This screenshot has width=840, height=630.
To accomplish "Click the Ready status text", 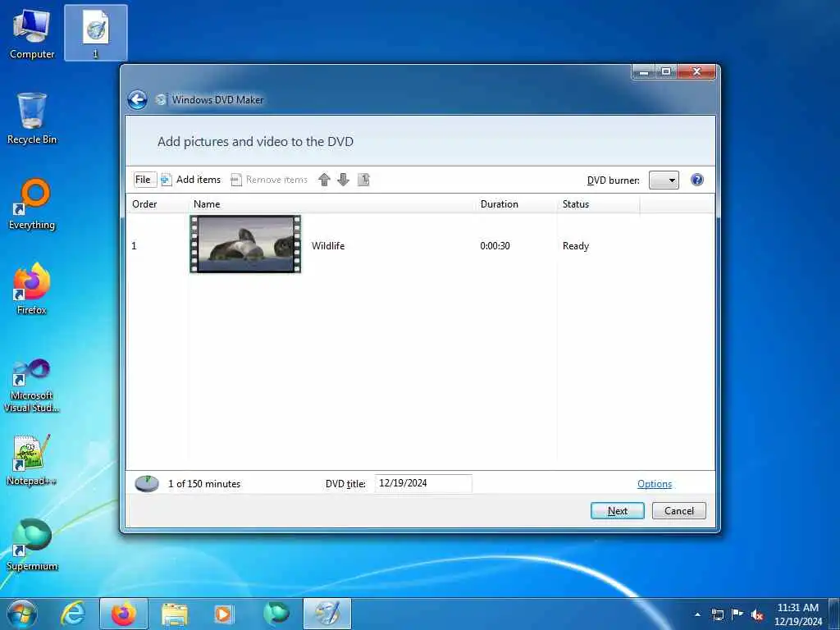I will coord(576,246).
